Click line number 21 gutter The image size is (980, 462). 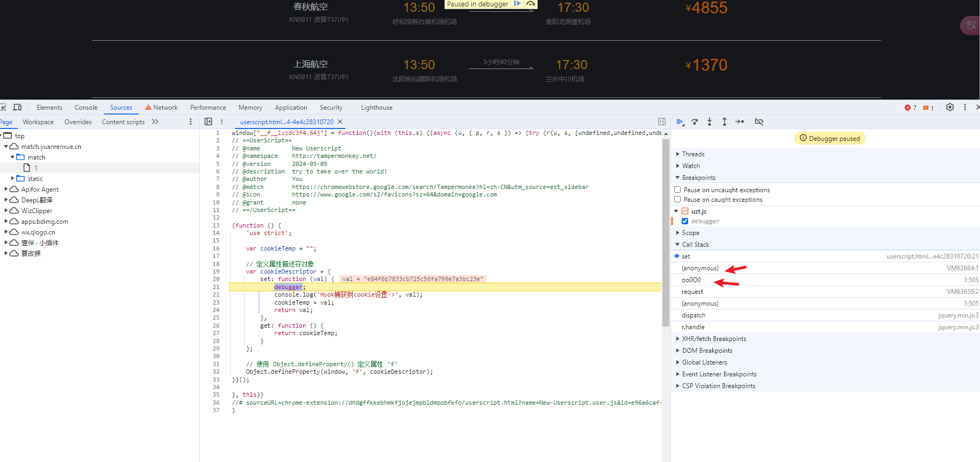216,287
